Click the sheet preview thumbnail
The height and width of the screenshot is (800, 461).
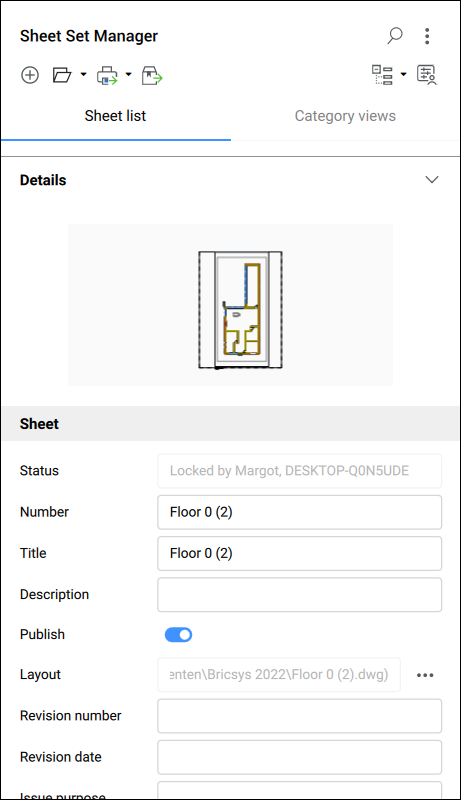pos(230,305)
